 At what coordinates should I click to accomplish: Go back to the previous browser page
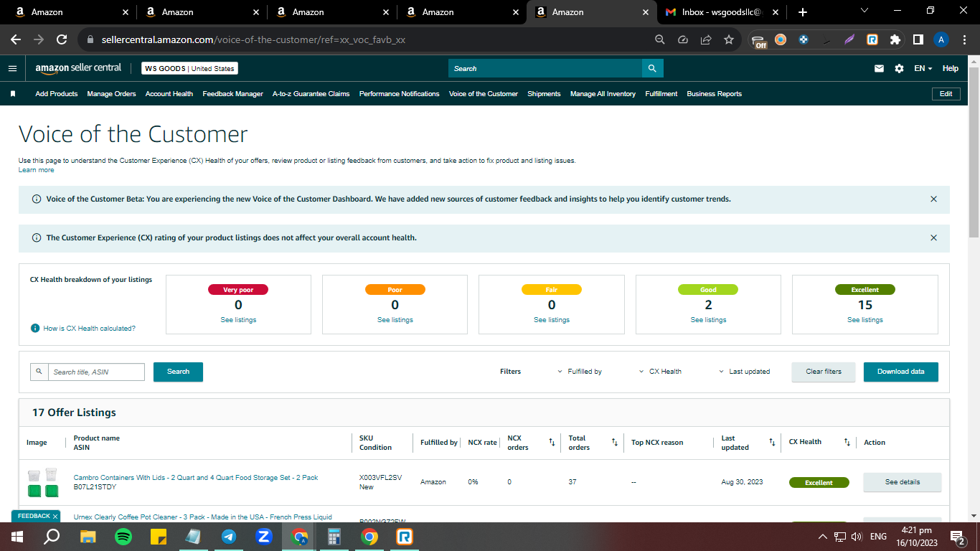point(16,40)
